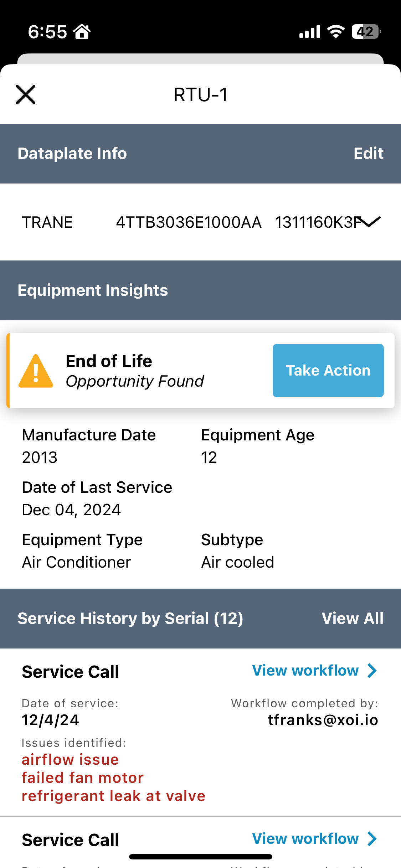Edit the Dataplate Info
This screenshot has width=401, height=868.
click(368, 154)
